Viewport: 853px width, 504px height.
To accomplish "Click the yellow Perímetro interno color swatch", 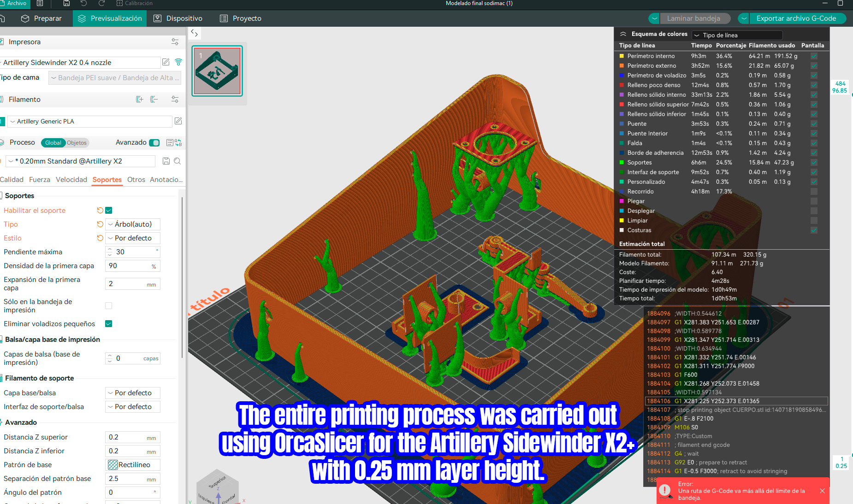I will coord(622,56).
